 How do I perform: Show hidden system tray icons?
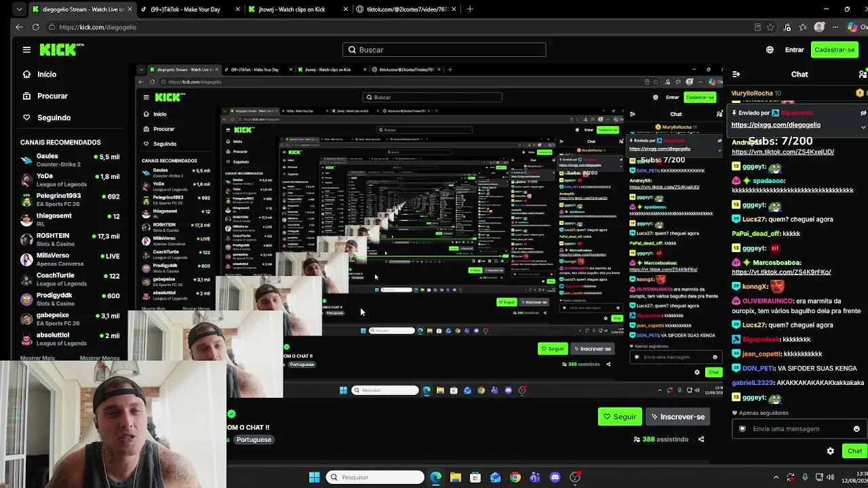click(776, 477)
